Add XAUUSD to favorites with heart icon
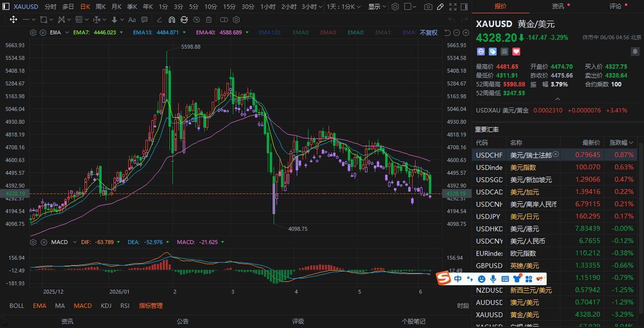This screenshot has height=328, width=644. point(516,51)
